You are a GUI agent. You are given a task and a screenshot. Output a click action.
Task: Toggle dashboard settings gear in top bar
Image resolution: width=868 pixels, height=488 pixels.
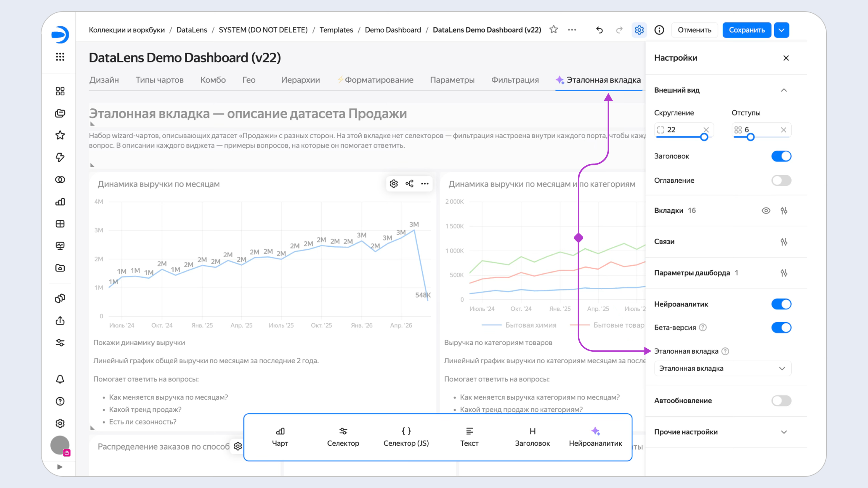tap(639, 30)
